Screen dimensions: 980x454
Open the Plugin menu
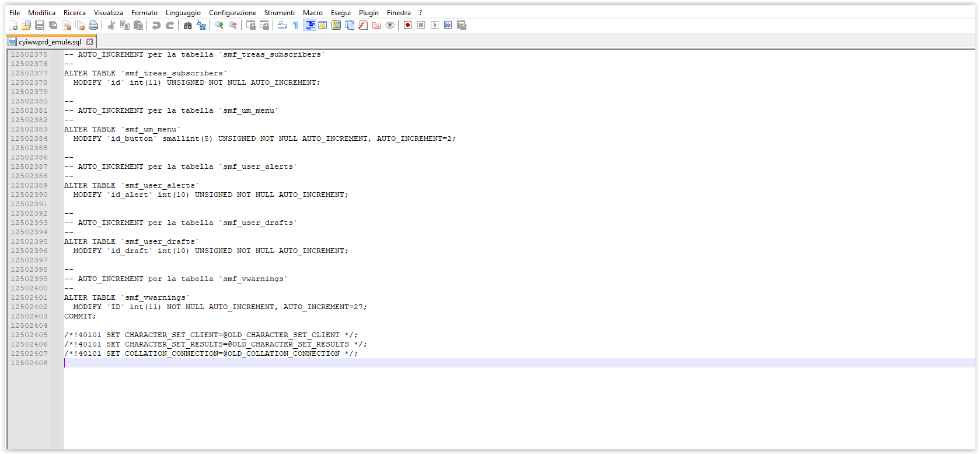click(369, 12)
